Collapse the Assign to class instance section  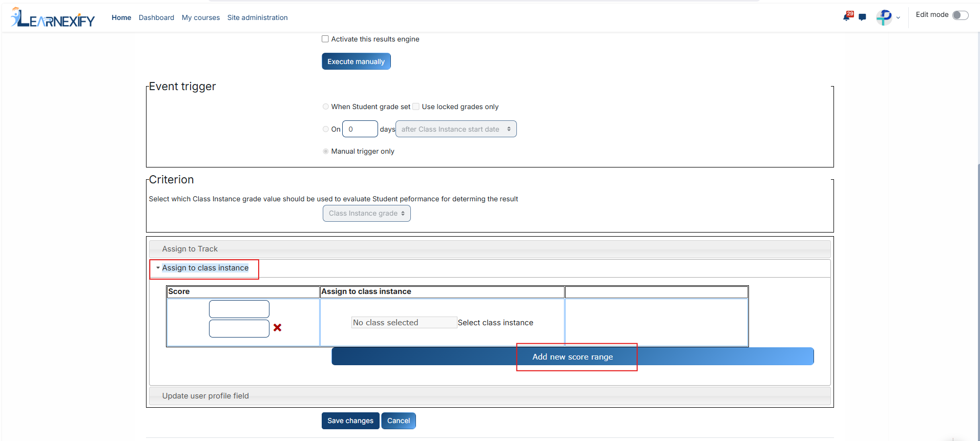click(205, 268)
